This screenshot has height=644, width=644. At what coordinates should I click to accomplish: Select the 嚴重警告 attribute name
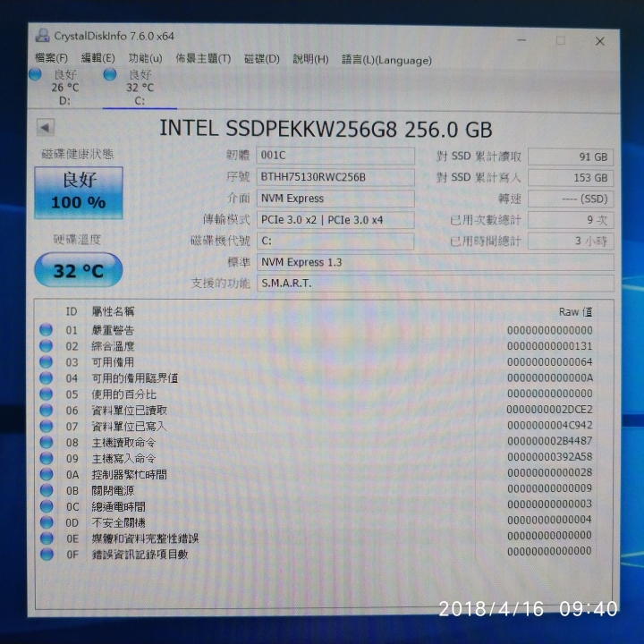point(113,330)
